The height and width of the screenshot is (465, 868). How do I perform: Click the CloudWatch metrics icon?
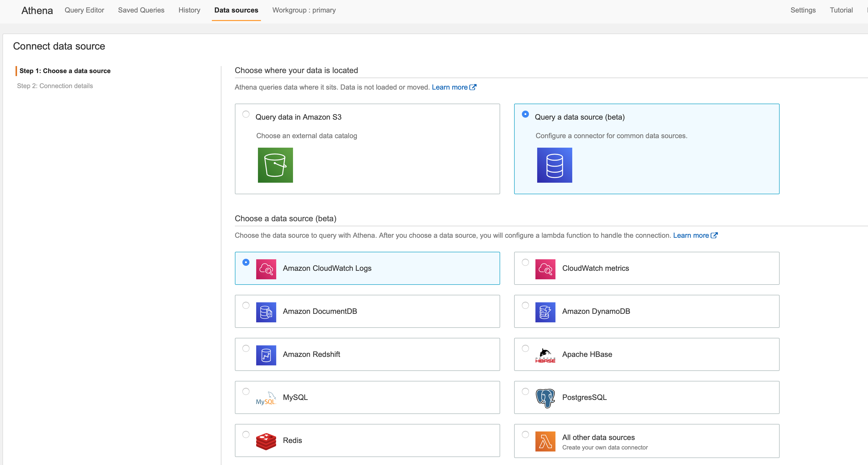pos(545,269)
